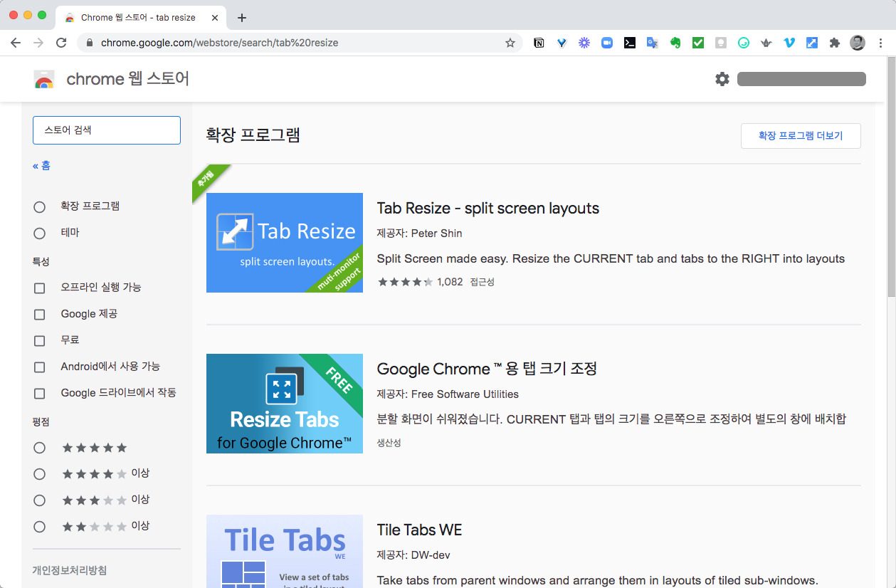
Task: Click the address bar URL
Action: coord(219,43)
